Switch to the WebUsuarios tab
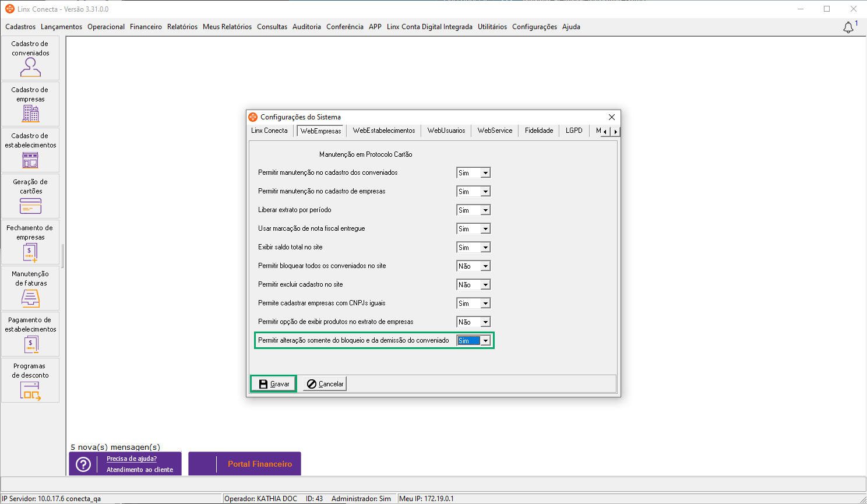The height and width of the screenshot is (504, 867). pos(446,131)
